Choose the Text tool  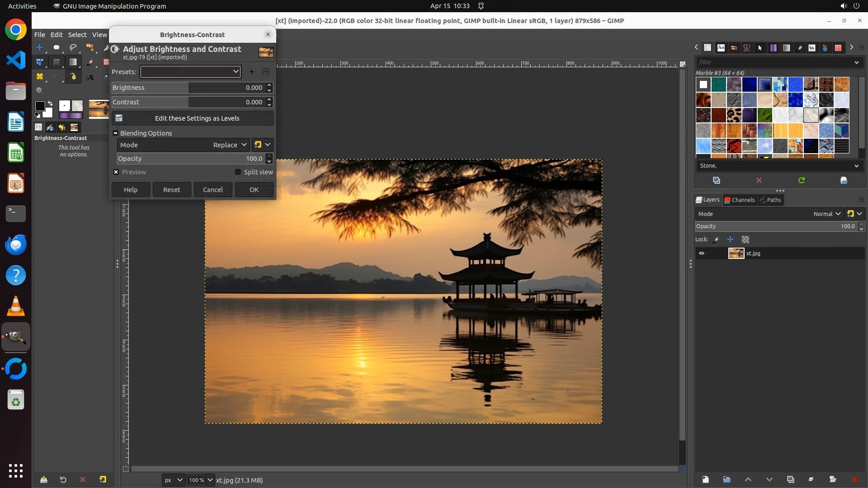[90, 77]
